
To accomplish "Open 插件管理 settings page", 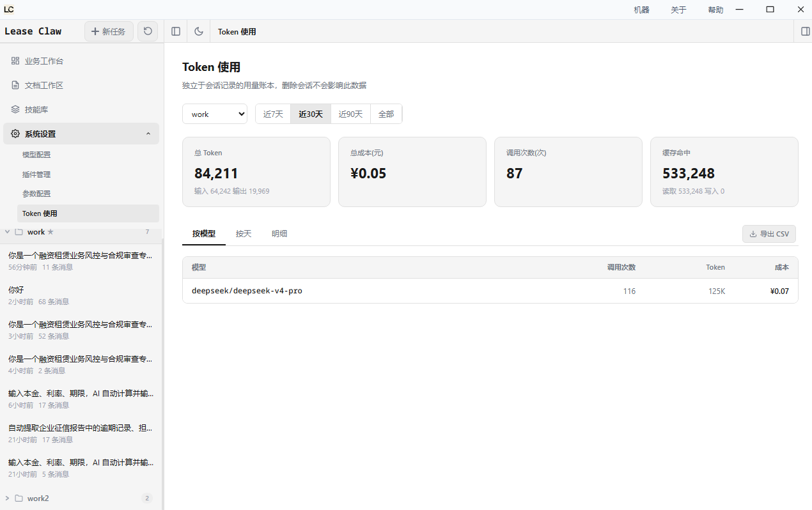I will 88,174.
